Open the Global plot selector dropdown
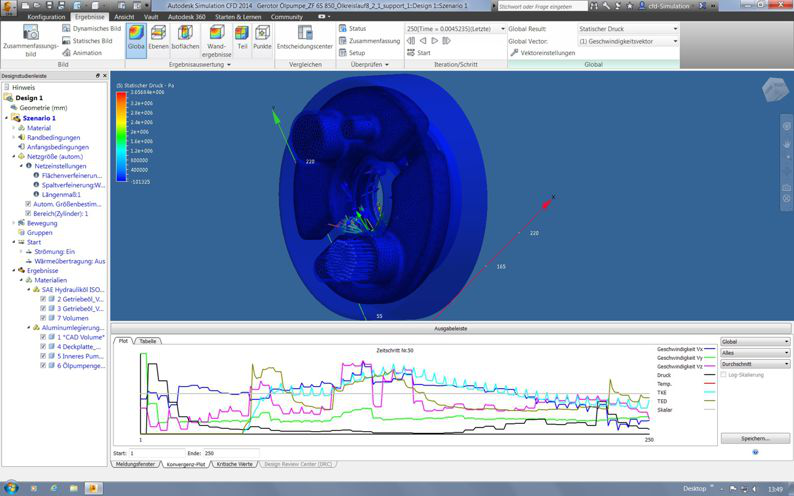The height and width of the screenshot is (496, 794). [755, 342]
